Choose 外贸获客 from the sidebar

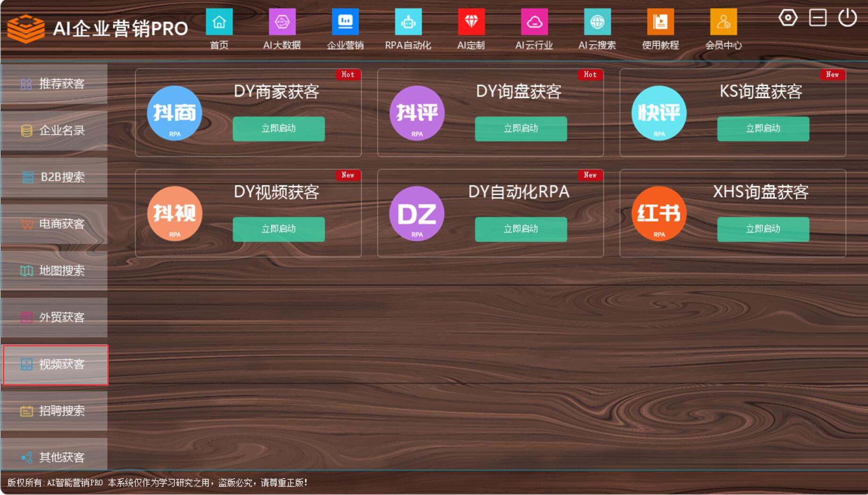[54, 318]
